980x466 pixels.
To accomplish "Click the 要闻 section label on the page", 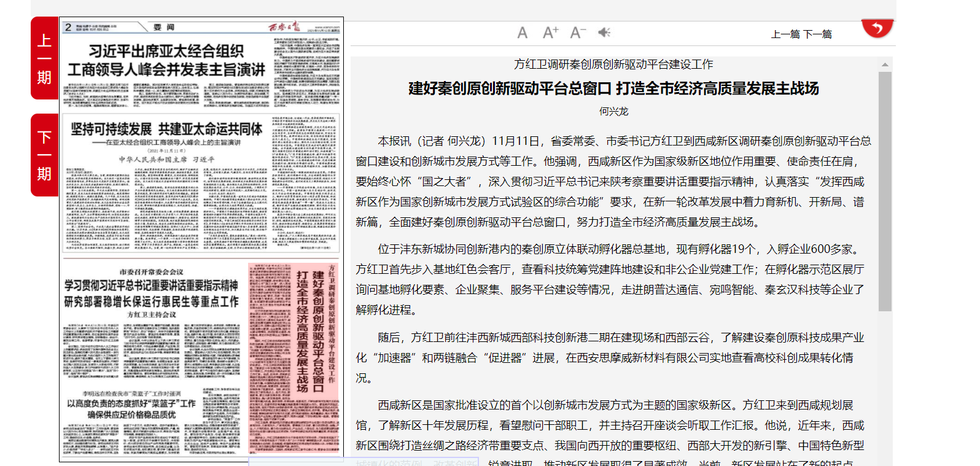I will [164, 27].
